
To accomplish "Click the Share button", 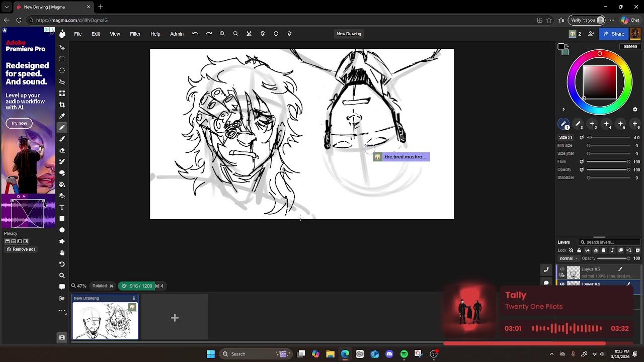I will pos(613,34).
